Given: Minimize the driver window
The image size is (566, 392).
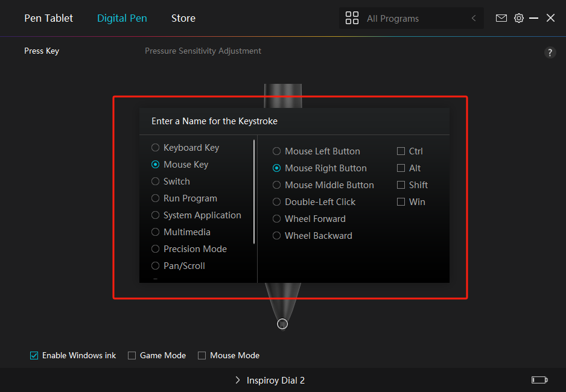Looking at the screenshot, I should [534, 18].
